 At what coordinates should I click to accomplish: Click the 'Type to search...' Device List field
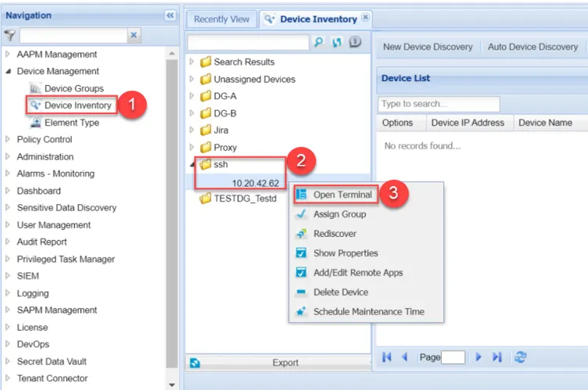point(439,104)
